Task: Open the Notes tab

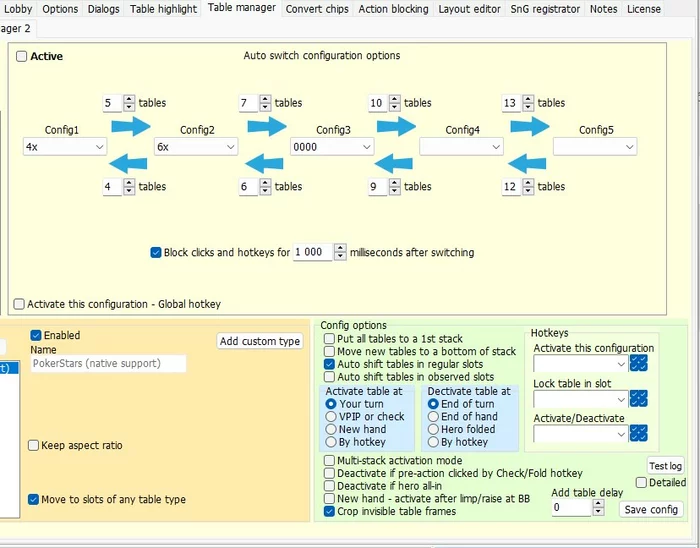Action: pyautogui.click(x=604, y=9)
